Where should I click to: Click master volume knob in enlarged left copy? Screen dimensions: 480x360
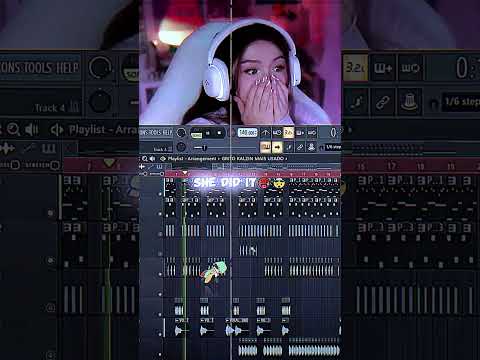click(x=100, y=68)
